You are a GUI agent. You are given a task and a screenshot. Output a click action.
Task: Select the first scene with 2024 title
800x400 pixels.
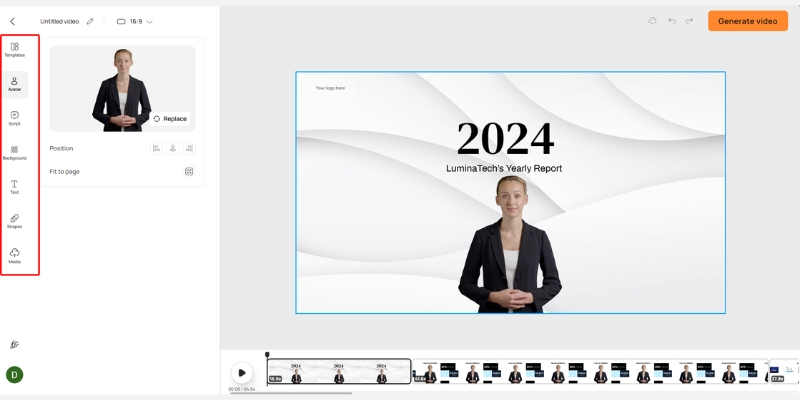click(x=339, y=371)
